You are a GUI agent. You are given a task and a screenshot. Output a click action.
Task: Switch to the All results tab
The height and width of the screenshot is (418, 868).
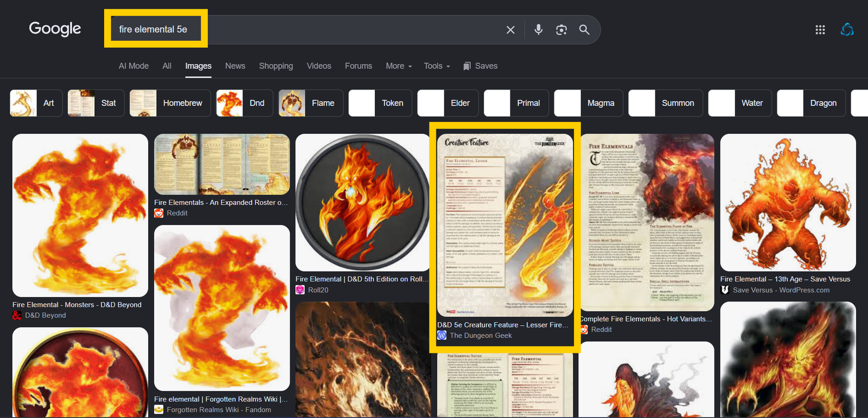point(167,66)
